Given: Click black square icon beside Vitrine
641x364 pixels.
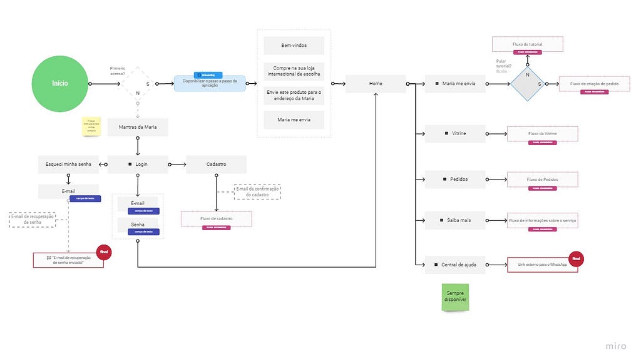Looking at the screenshot, I should (x=446, y=133).
